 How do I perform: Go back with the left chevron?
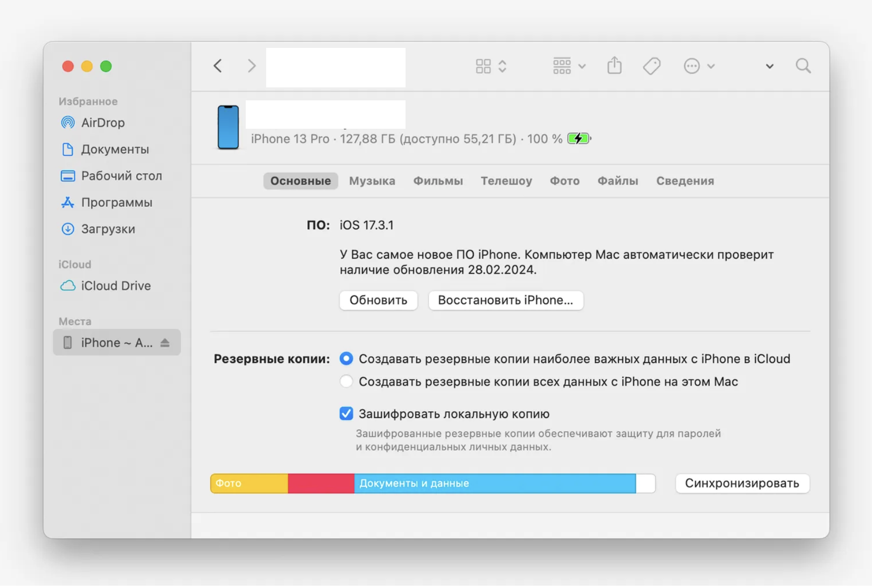click(218, 66)
